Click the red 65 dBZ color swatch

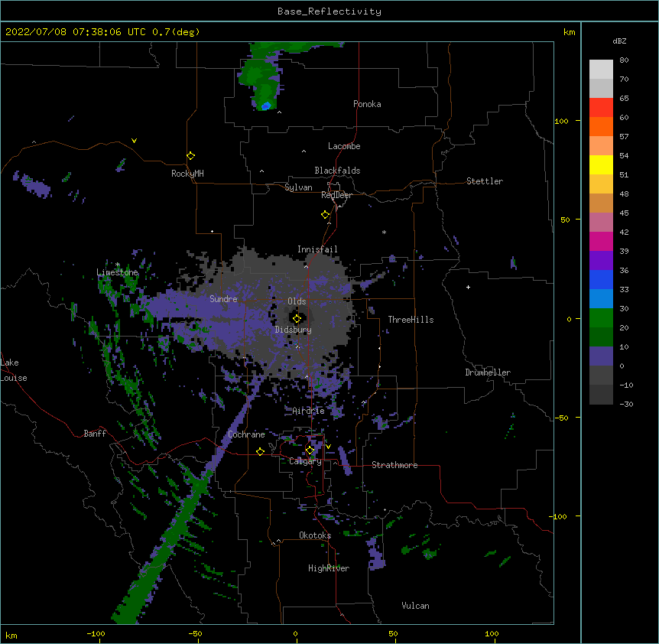coord(601,107)
